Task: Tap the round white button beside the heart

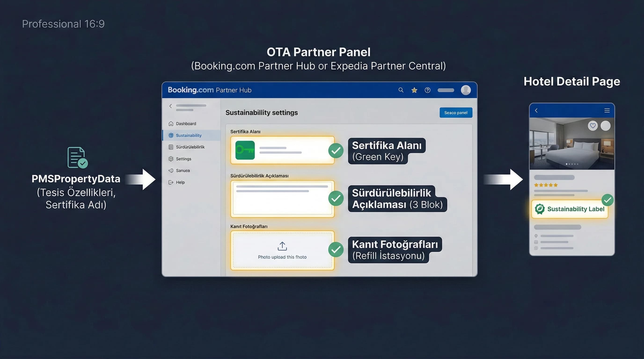Action: 605,126
